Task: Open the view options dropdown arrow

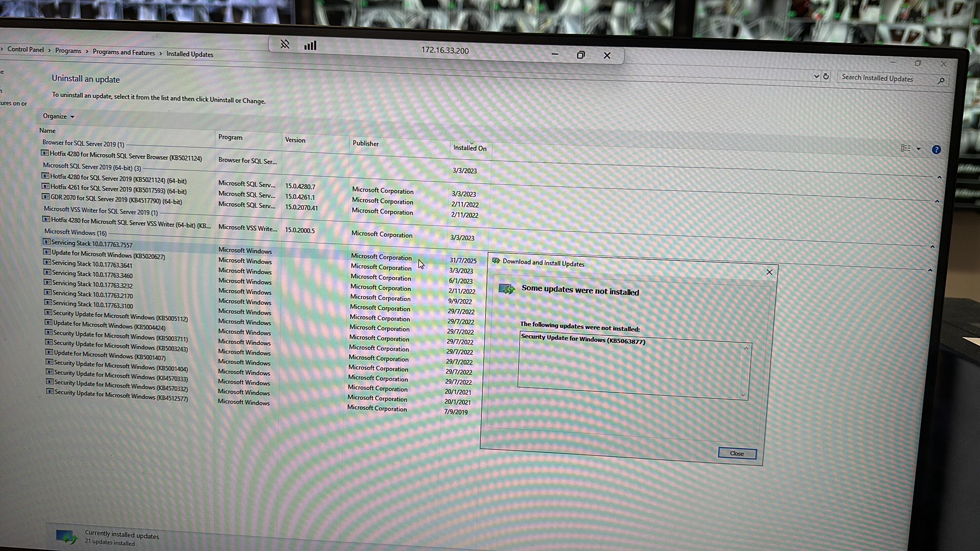Action: 918,149
